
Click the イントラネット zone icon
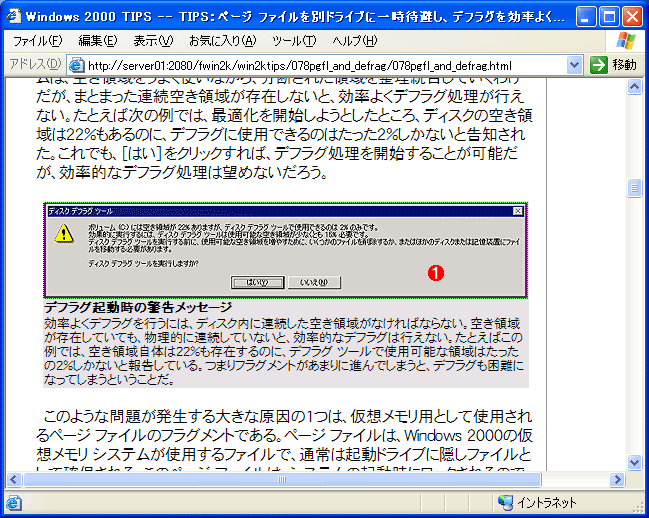(x=505, y=503)
